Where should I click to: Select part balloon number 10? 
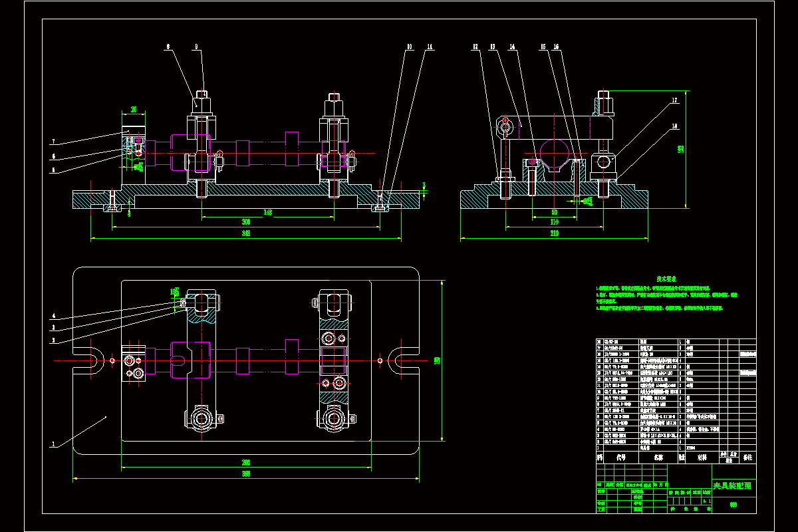(x=410, y=47)
